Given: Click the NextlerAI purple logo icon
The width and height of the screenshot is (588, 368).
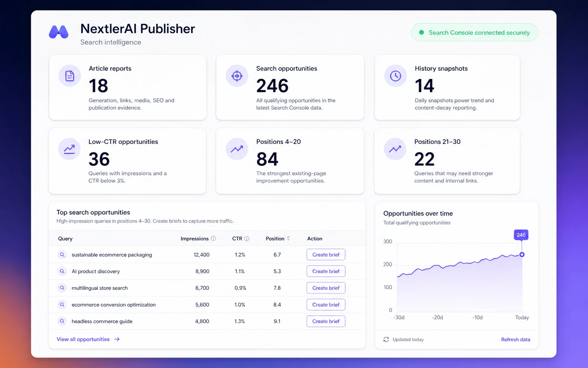Looking at the screenshot, I should (x=59, y=32).
